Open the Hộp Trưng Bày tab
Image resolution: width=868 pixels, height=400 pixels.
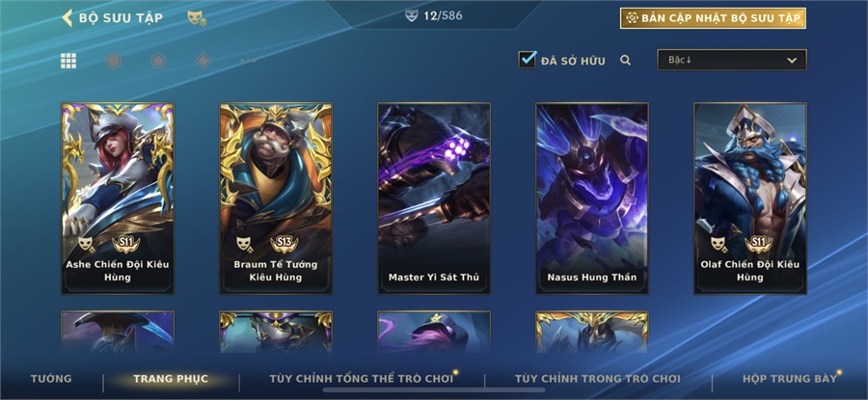click(x=790, y=379)
